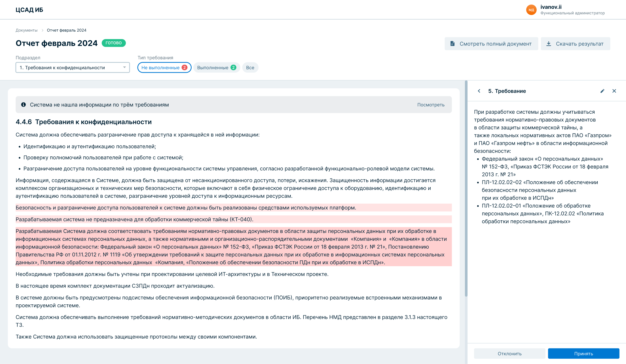
Task: Go back with the left chevron arrow
Action: coord(479,91)
